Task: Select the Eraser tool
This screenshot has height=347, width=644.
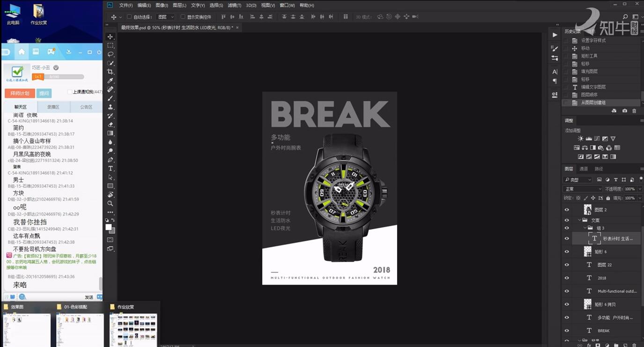Action: point(111,125)
